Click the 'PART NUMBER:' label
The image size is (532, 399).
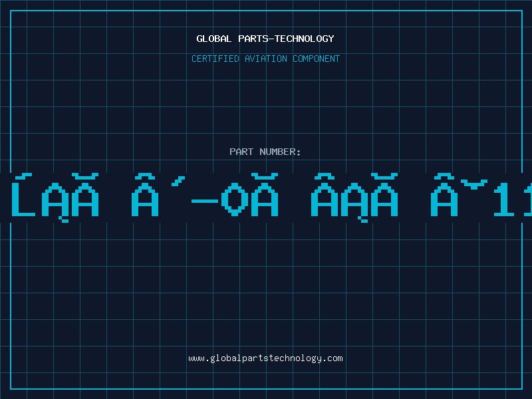point(265,152)
